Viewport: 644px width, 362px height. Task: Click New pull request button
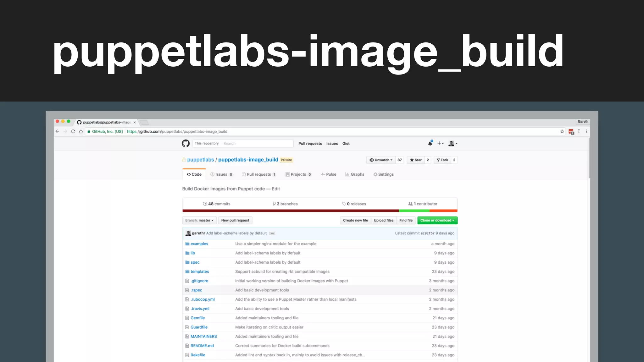tap(235, 221)
